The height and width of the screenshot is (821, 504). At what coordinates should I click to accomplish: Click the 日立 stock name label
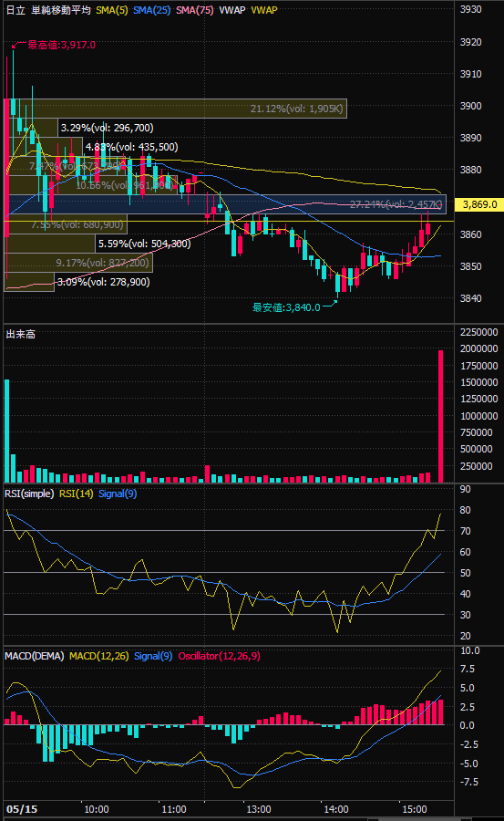pyautogui.click(x=15, y=10)
